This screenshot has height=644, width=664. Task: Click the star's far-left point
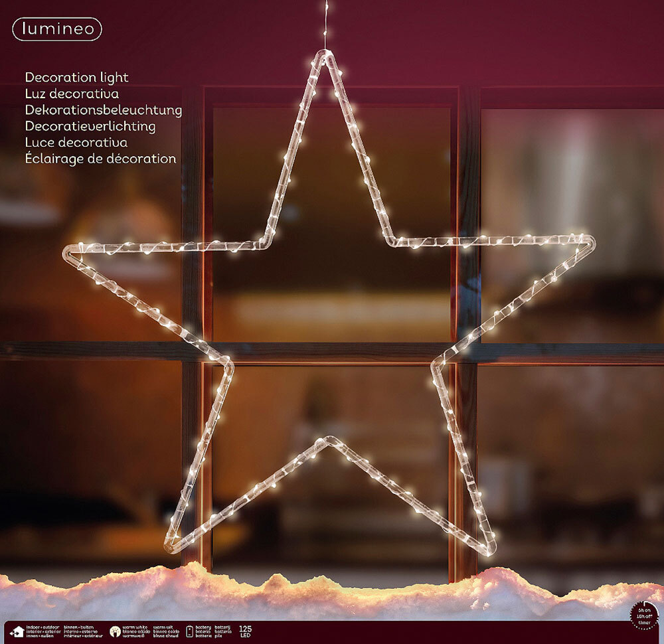[70, 250]
